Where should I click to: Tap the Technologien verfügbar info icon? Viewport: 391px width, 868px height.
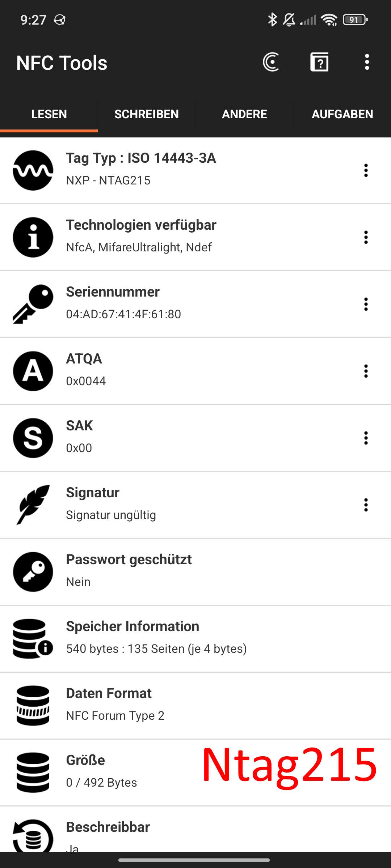[x=33, y=237]
